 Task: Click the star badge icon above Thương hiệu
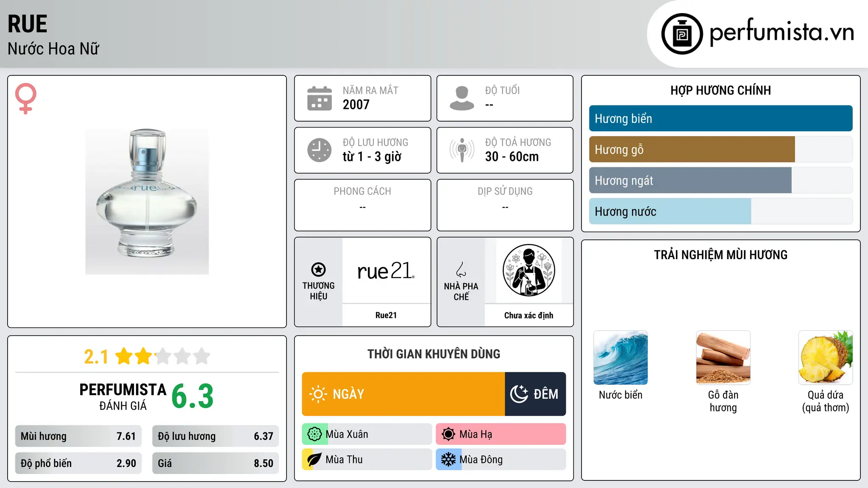pos(318,269)
